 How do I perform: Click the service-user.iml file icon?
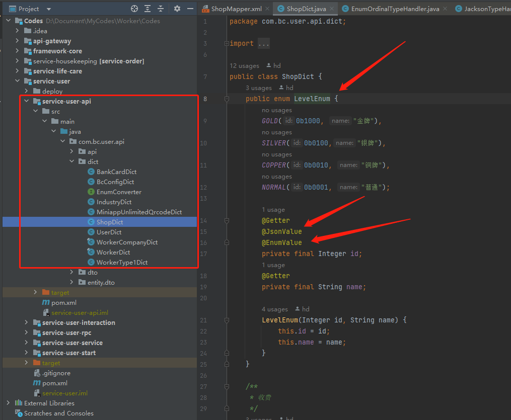click(x=37, y=393)
